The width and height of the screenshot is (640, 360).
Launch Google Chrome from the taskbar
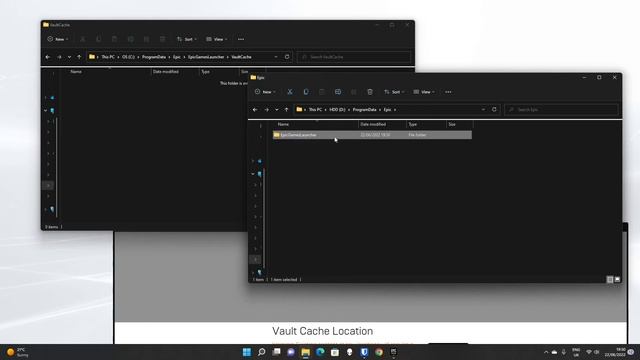click(x=379, y=352)
